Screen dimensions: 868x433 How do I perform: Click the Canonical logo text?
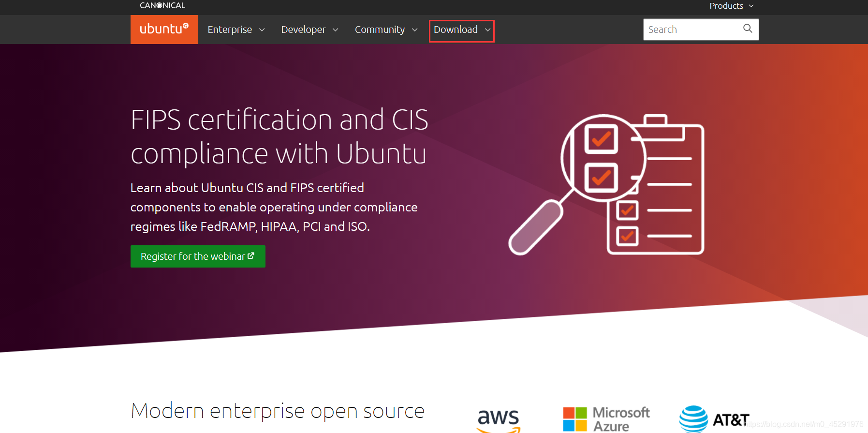tap(162, 5)
